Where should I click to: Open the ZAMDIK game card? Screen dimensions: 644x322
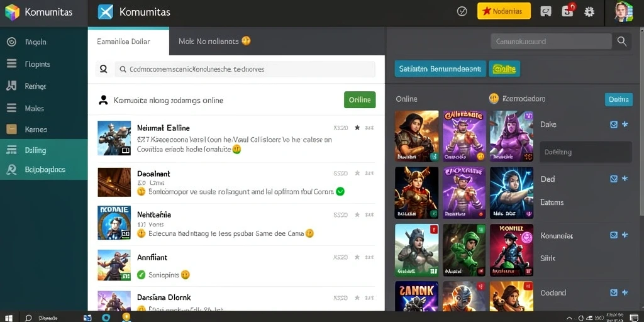416,296
